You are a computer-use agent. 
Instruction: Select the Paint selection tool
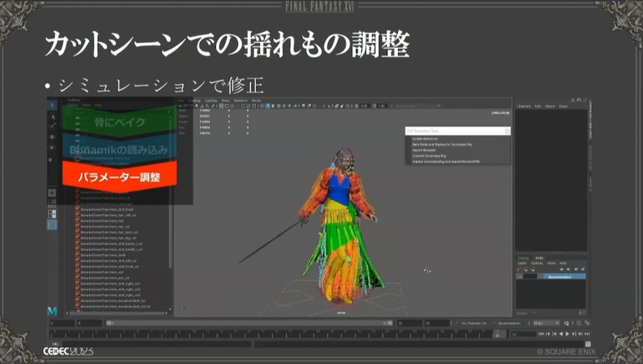tap(52, 127)
